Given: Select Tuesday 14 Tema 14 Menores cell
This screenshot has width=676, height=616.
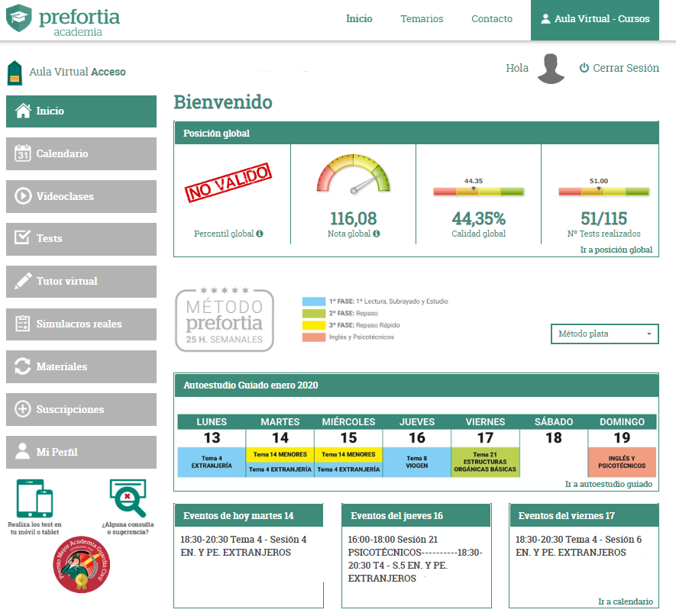Looking at the screenshot, I should click(x=280, y=454).
